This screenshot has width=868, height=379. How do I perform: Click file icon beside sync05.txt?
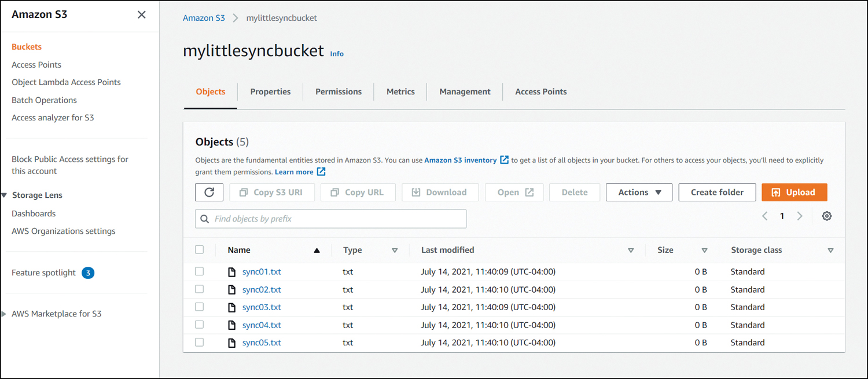coord(232,343)
